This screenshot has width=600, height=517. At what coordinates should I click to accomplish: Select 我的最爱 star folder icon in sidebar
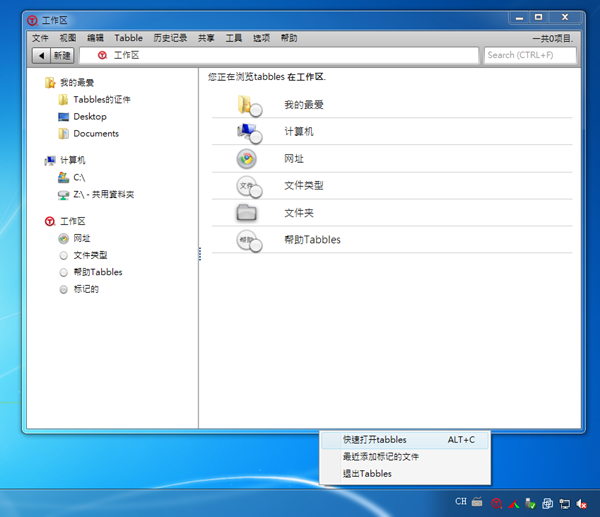click(x=50, y=82)
